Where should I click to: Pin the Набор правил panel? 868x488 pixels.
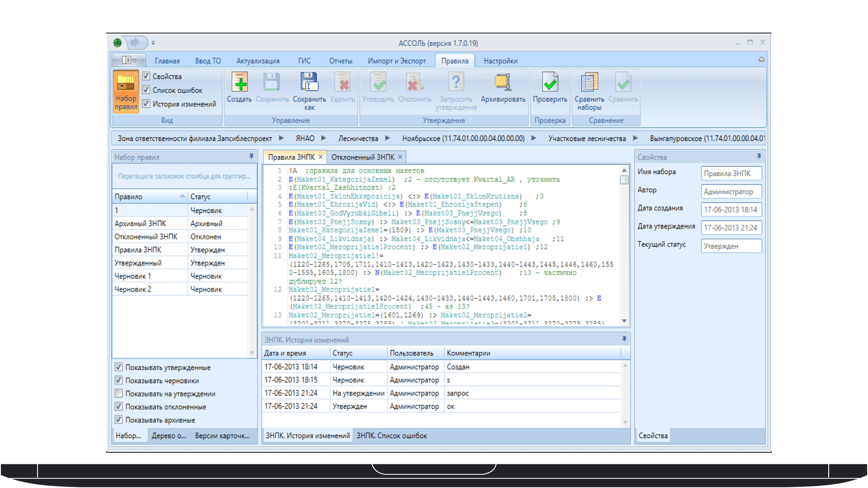tap(251, 156)
